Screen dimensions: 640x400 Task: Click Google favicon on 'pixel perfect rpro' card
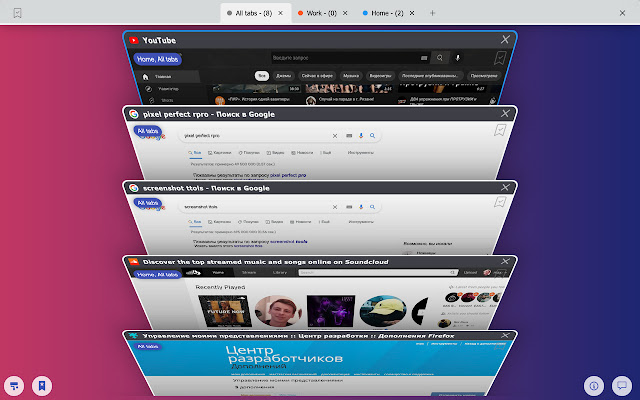(x=133, y=114)
